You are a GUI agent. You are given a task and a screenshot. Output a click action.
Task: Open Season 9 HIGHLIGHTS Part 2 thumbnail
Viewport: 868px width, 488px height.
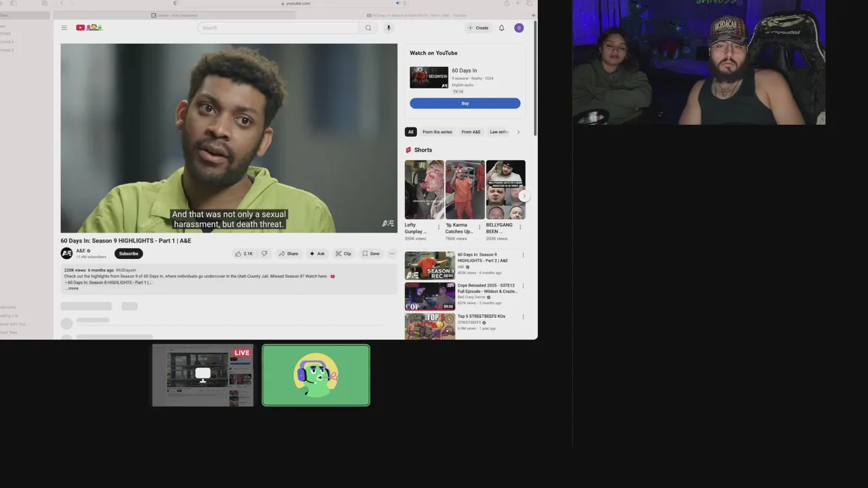point(430,266)
